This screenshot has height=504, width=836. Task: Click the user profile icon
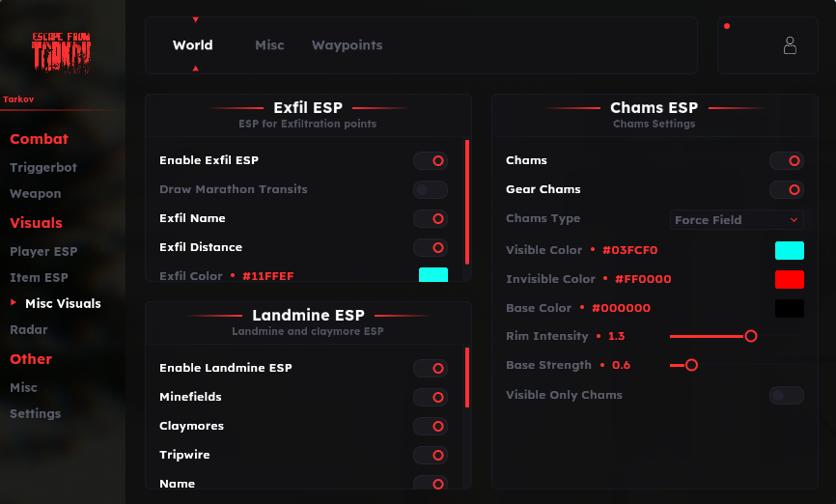coord(790,45)
